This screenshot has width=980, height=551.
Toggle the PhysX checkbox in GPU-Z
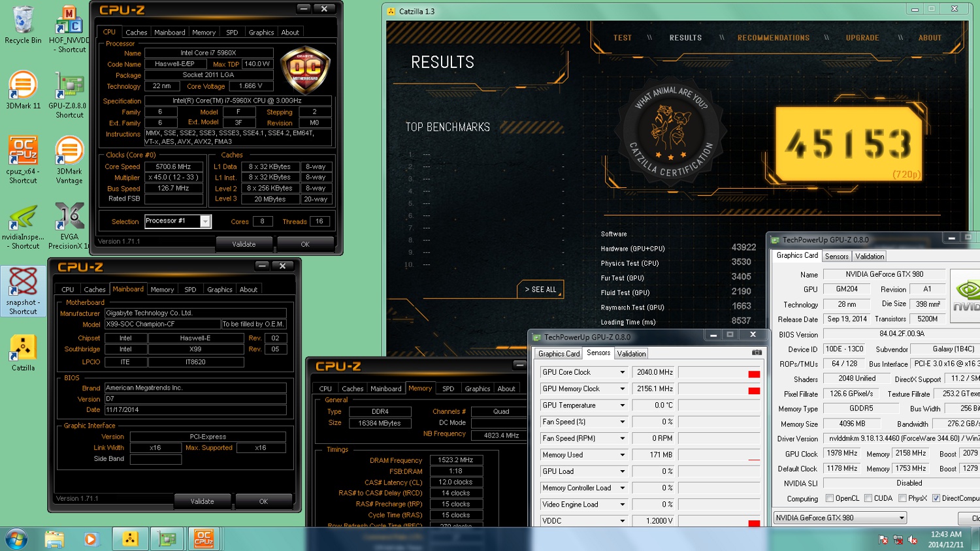pyautogui.click(x=902, y=498)
